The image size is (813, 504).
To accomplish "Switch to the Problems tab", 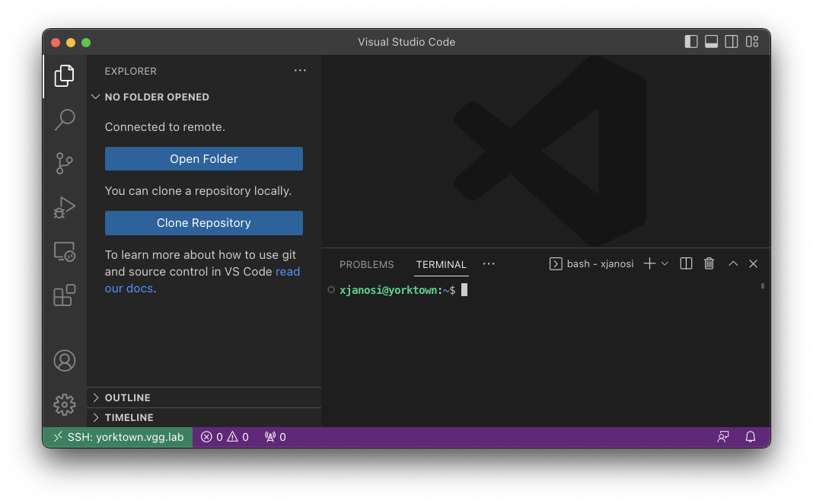I will click(x=367, y=264).
